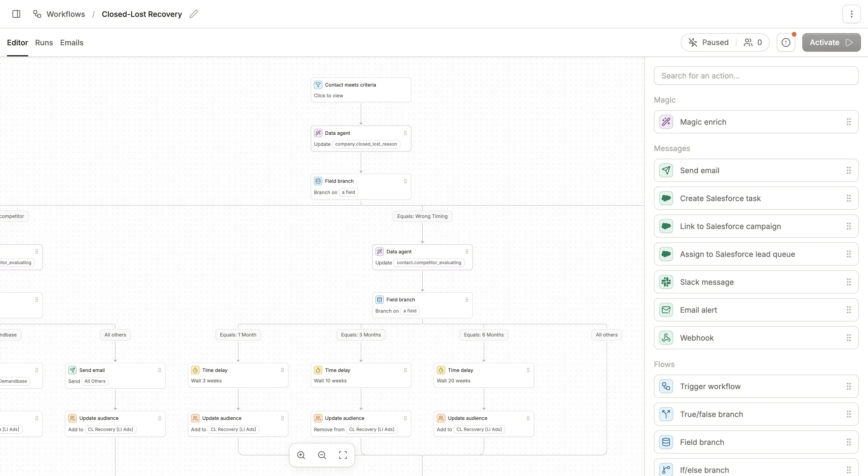Open the three-dot more options menu

[851, 14]
